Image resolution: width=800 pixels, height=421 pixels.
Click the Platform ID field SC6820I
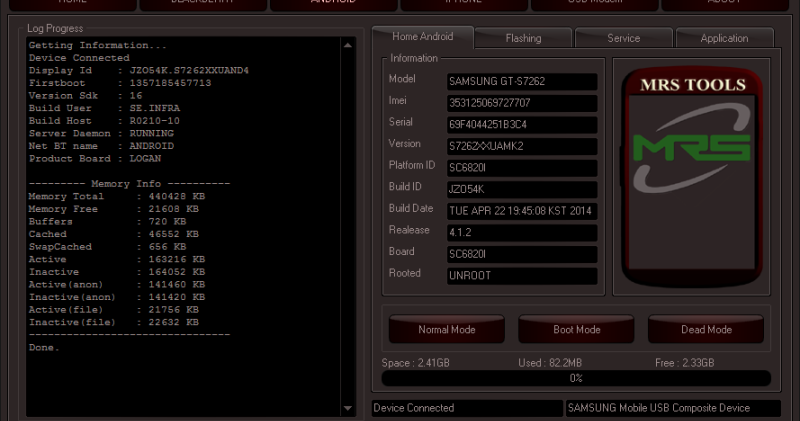pyautogui.click(x=522, y=168)
